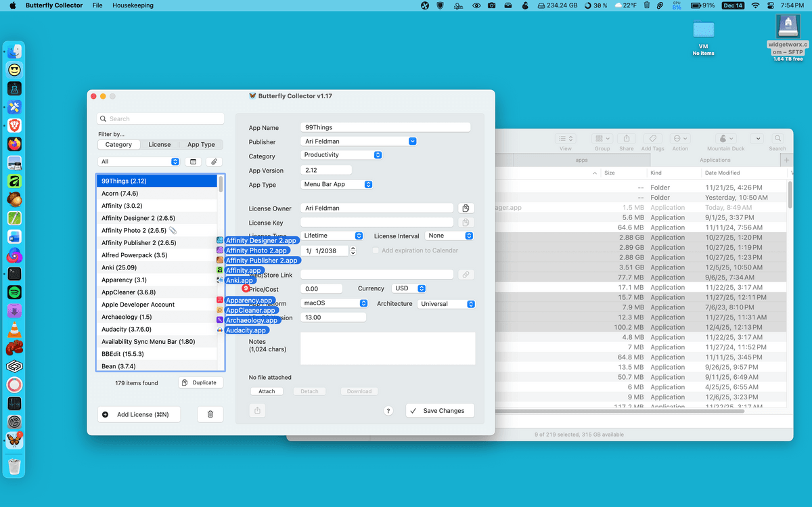
Task: Select Acorn (7.4.6) in the list
Action: [120, 194]
